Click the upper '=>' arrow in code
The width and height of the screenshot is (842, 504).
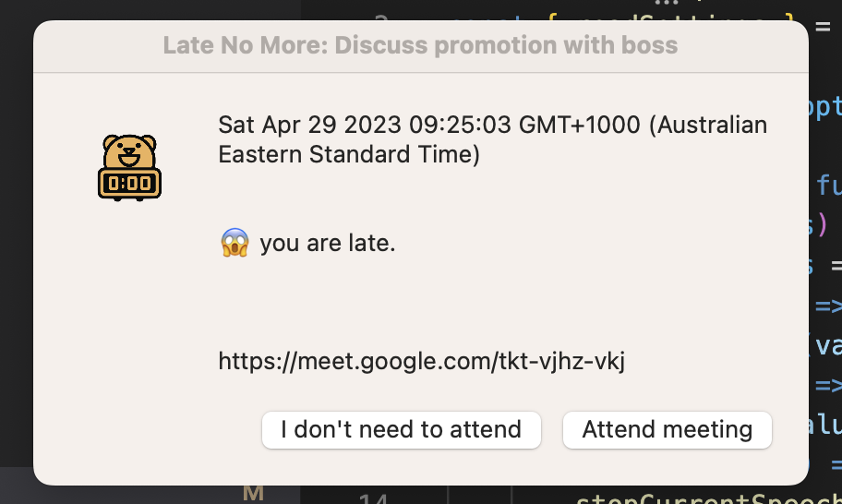pos(828,306)
